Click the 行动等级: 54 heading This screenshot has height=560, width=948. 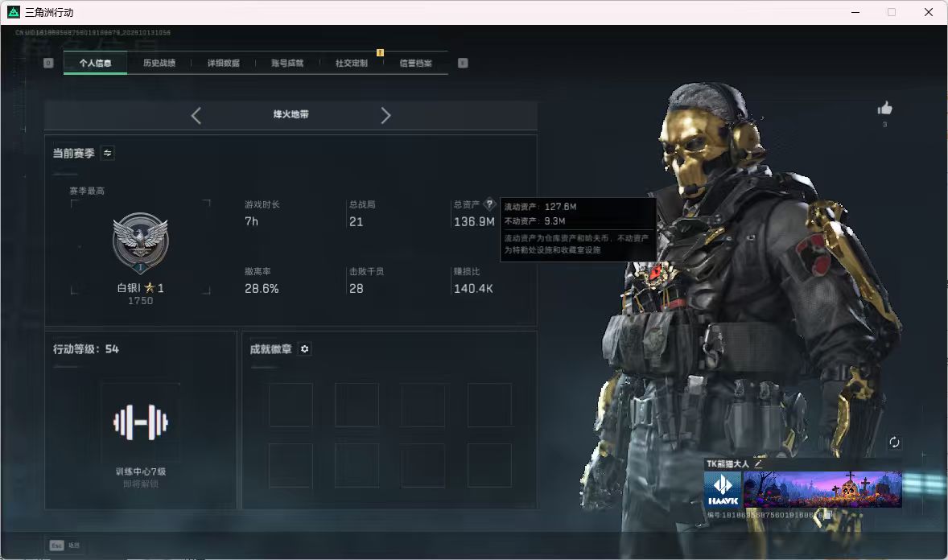pos(86,349)
